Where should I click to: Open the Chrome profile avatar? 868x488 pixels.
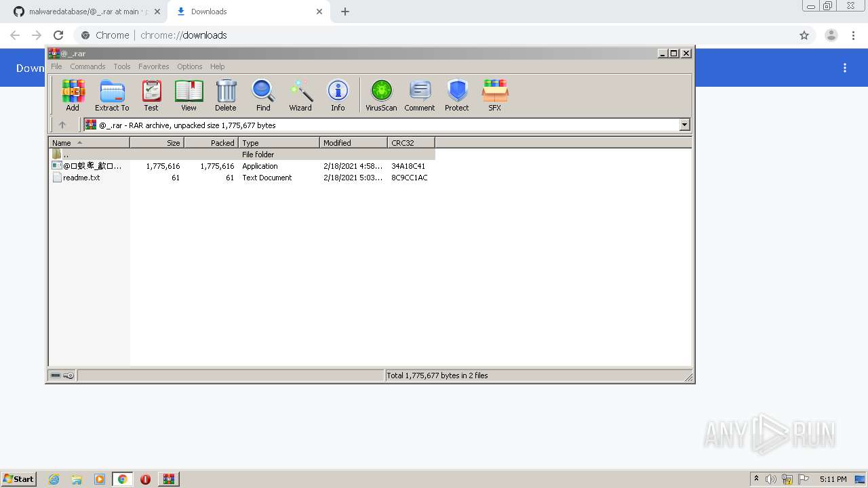click(x=831, y=35)
